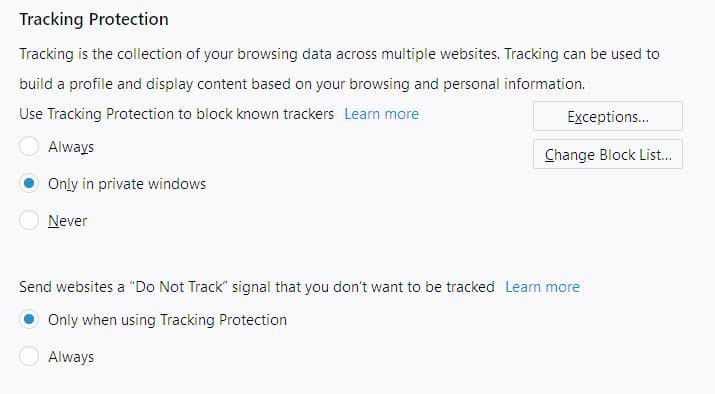Click the Only when using Tracking Protection label

[167, 320]
